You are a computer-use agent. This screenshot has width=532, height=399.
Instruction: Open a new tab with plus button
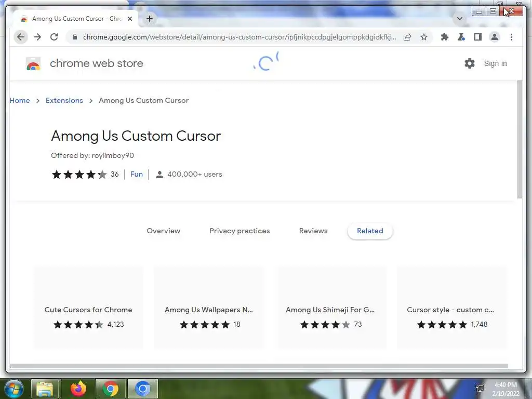149,19
